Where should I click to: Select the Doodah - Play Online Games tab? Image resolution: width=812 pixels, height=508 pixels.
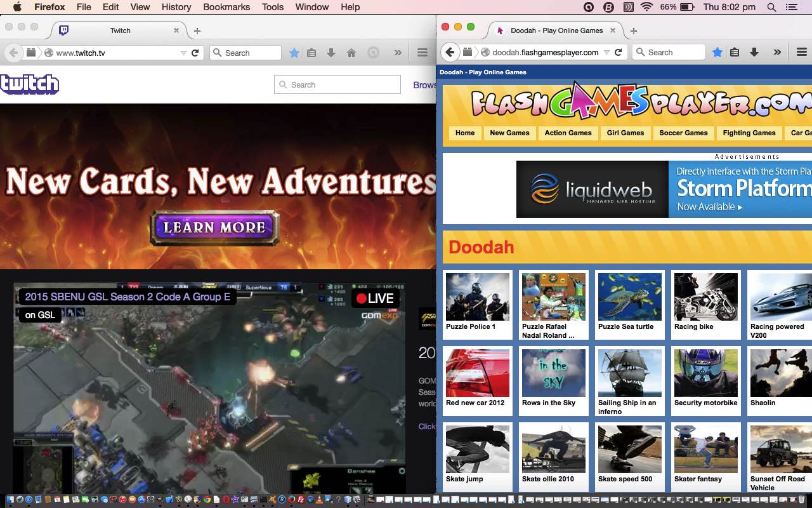(556, 30)
